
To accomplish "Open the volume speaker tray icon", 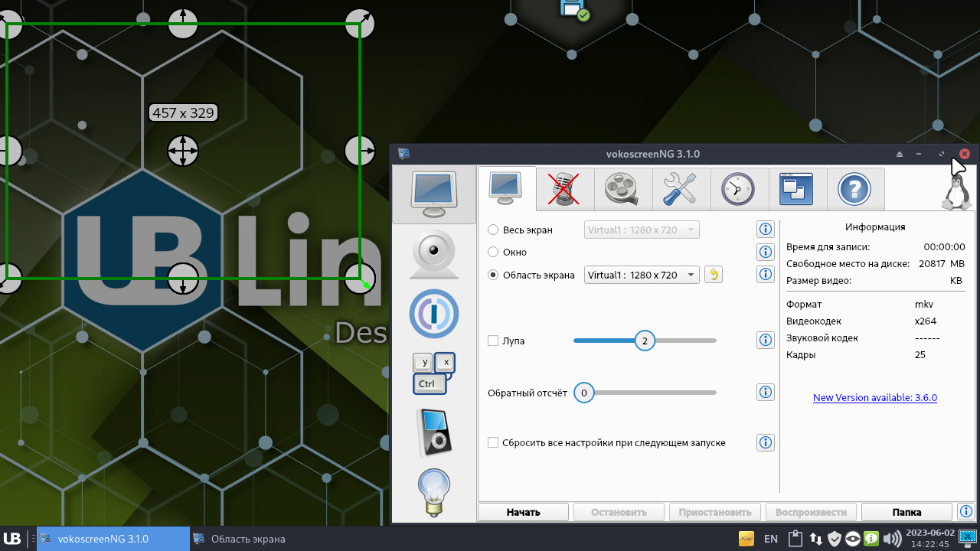I will coord(891,539).
